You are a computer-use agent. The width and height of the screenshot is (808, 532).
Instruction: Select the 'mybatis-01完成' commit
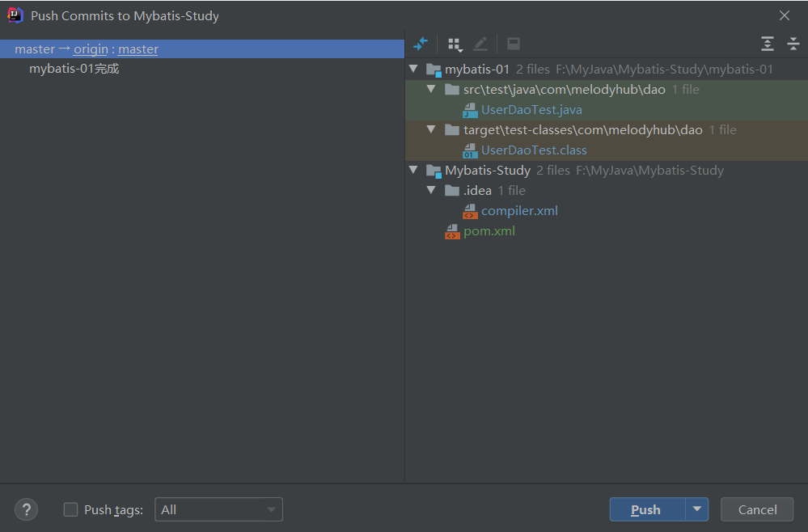click(x=74, y=69)
